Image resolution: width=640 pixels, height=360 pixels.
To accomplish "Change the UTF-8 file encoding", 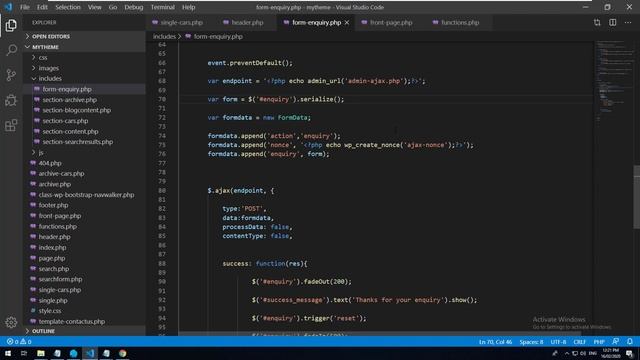I will click(558, 342).
